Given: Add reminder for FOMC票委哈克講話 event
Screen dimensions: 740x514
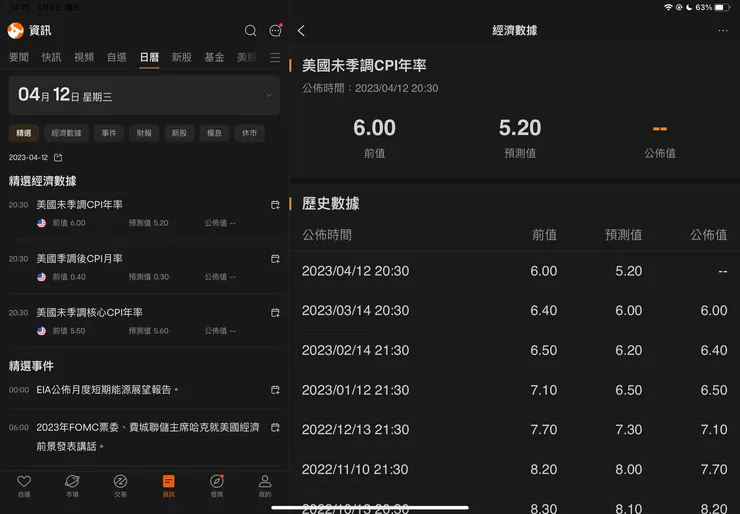Looking at the screenshot, I should [x=275, y=427].
